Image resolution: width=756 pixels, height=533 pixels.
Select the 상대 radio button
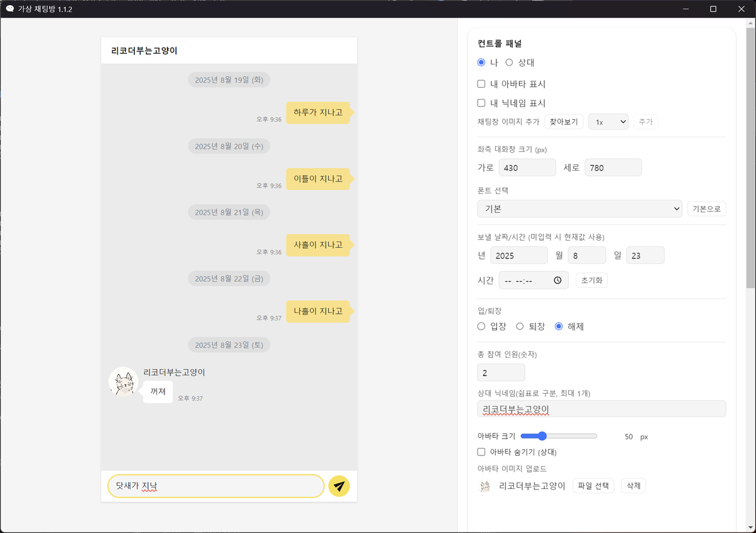coord(509,62)
